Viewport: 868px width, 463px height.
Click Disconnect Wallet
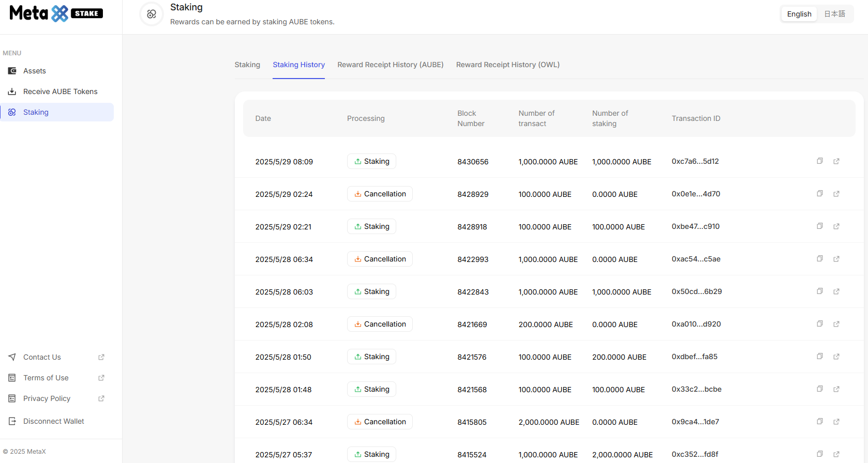click(53, 421)
